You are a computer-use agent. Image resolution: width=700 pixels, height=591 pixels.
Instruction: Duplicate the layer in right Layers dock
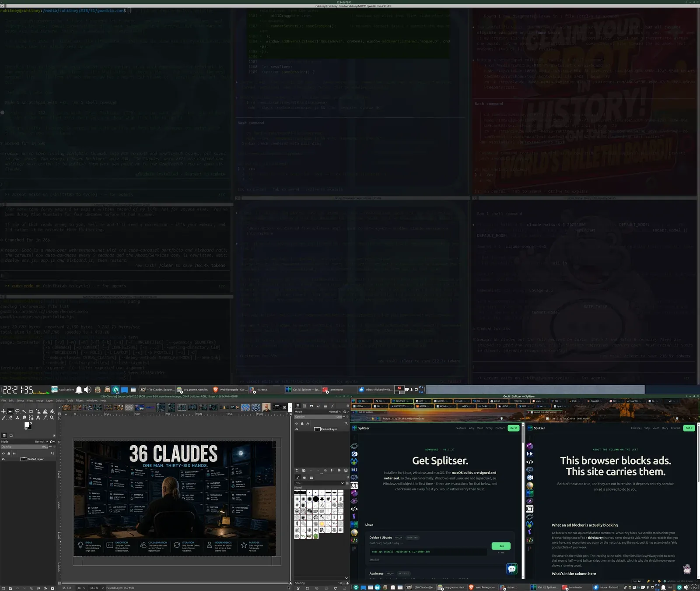[325, 470]
